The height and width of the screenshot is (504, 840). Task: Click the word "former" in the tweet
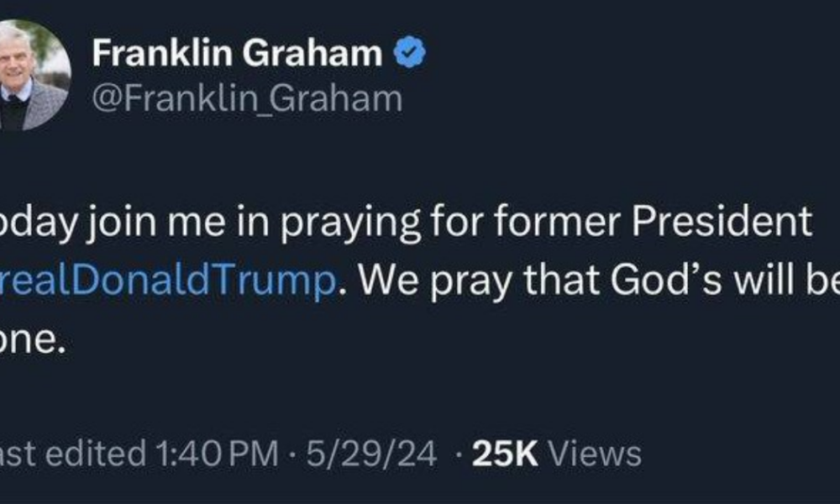[x=564, y=223]
